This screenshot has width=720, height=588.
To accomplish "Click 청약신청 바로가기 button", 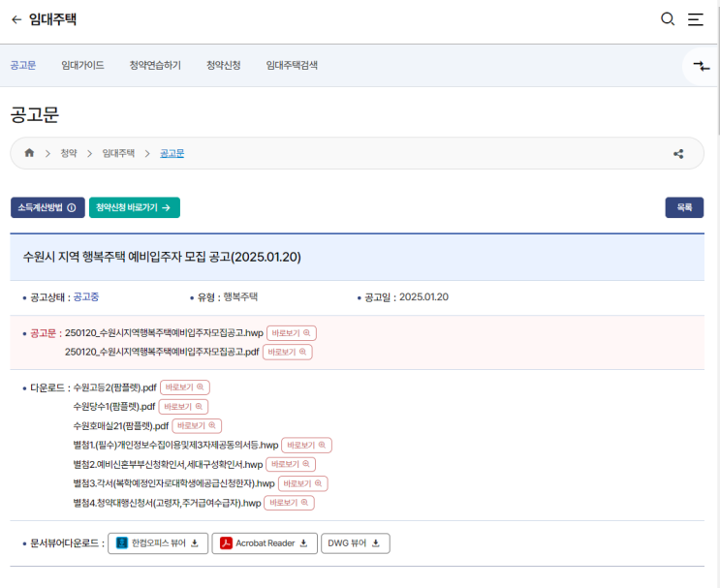I will tap(135, 207).
